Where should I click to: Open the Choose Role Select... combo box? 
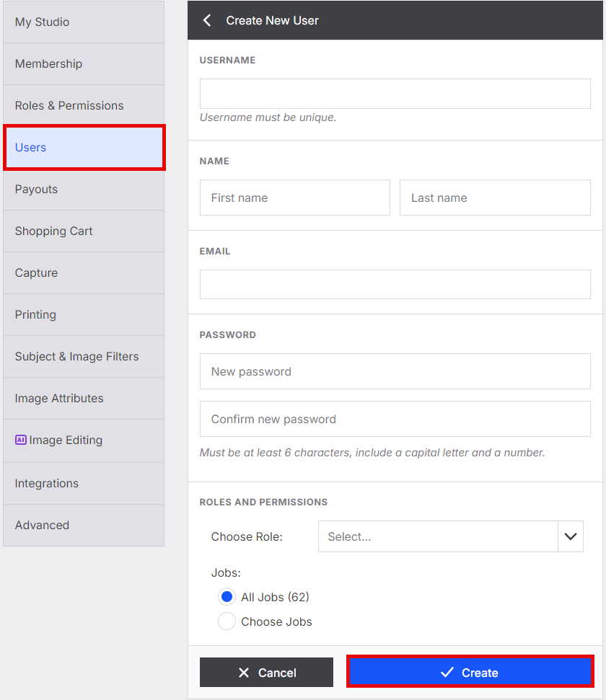click(450, 536)
